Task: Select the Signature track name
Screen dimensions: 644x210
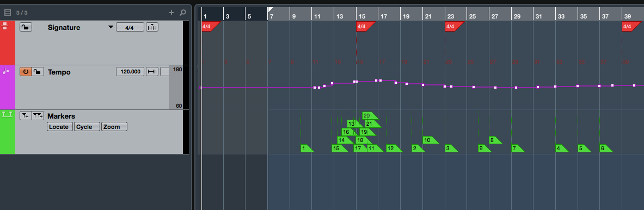Action: click(x=64, y=28)
